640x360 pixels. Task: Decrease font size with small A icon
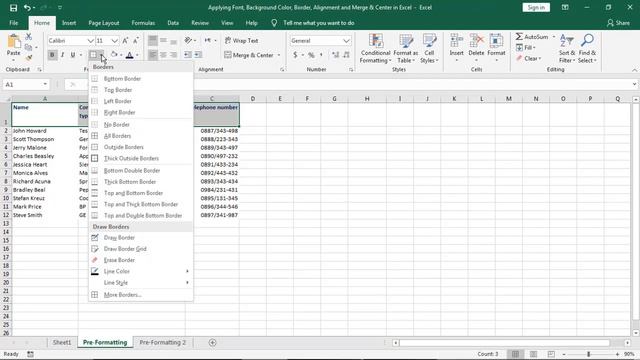[136, 41]
